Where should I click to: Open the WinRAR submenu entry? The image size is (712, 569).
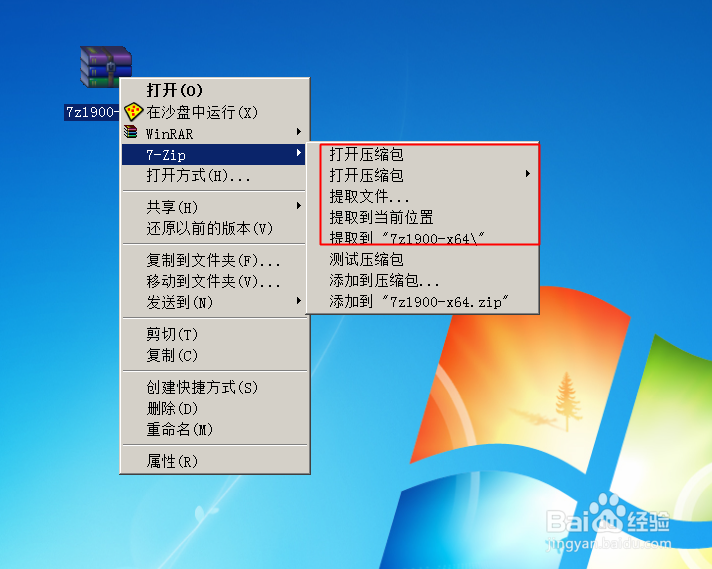click(214, 133)
